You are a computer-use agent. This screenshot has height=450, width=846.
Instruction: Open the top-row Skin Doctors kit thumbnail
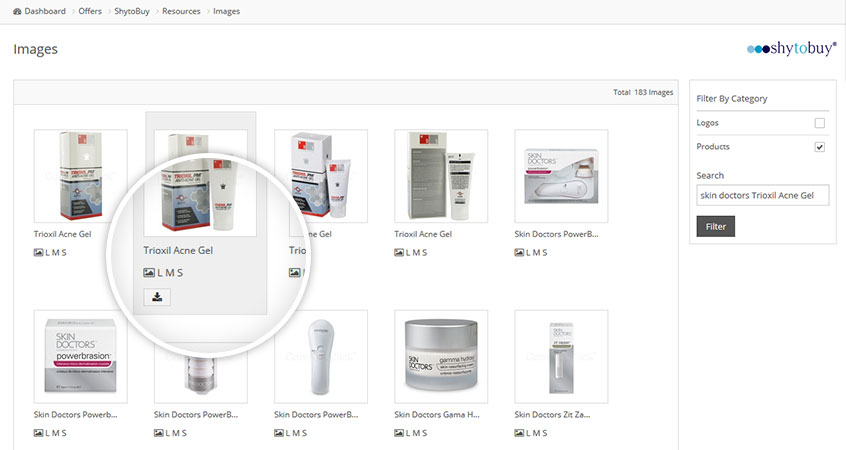pyautogui.click(x=561, y=176)
